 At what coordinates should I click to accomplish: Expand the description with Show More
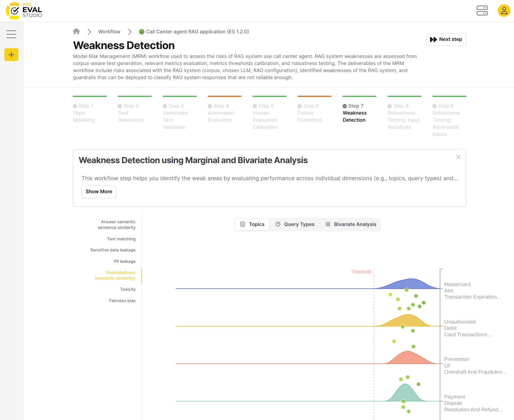pos(99,192)
